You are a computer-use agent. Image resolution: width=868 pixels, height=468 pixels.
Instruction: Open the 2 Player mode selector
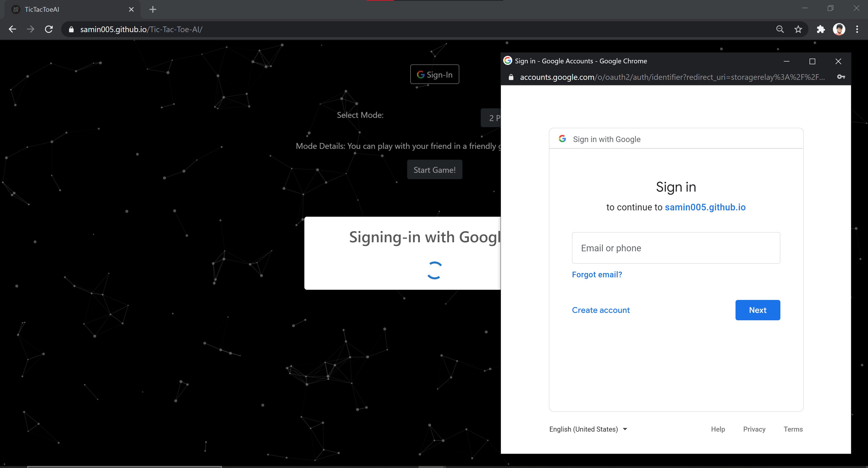point(494,118)
